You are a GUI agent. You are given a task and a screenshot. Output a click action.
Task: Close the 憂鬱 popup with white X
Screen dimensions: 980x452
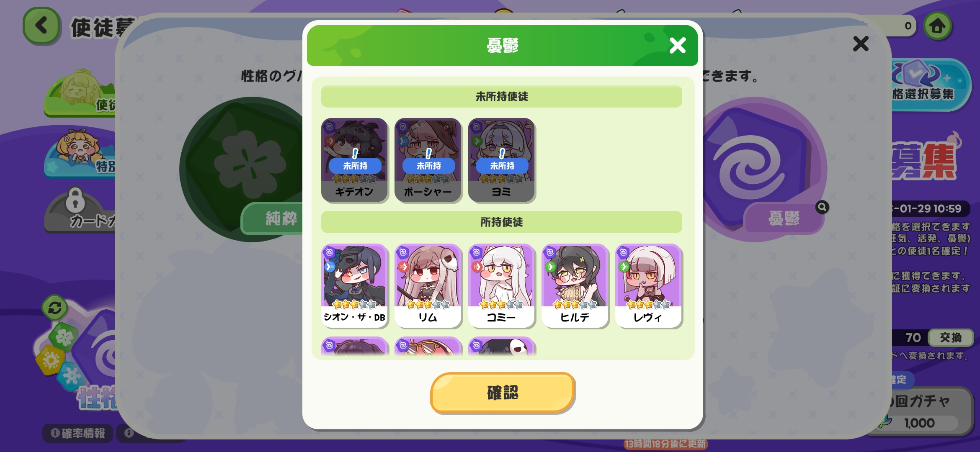677,45
